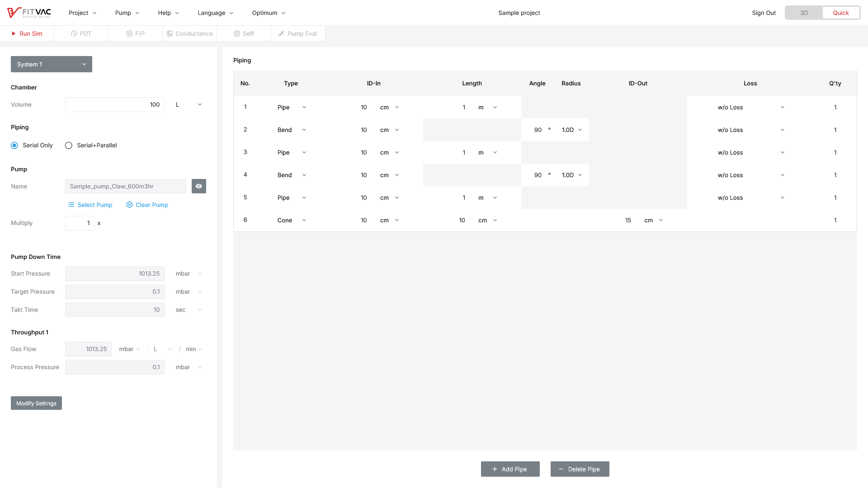Open Gas Flow mbar unit dropdown
This screenshot has height=488, width=868.
[x=130, y=349]
